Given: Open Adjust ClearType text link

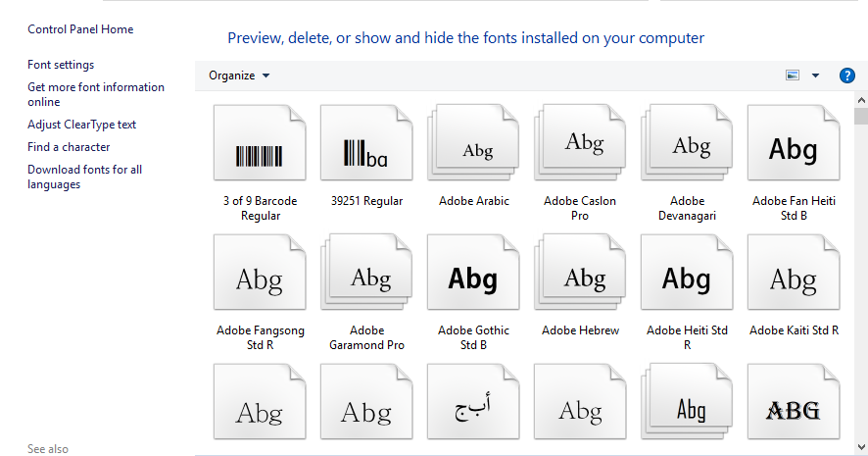Looking at the screenshot, I should [x=82, y=125].
